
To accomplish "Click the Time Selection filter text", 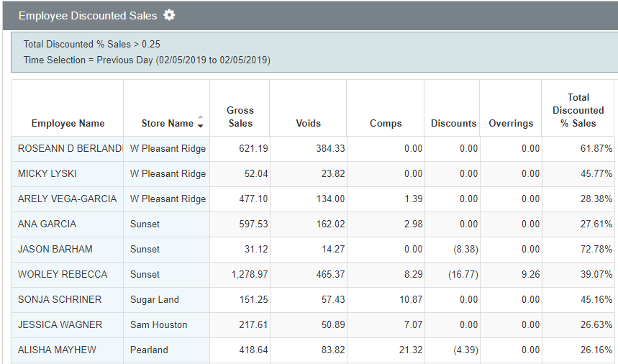I will [x=147, y=60].
